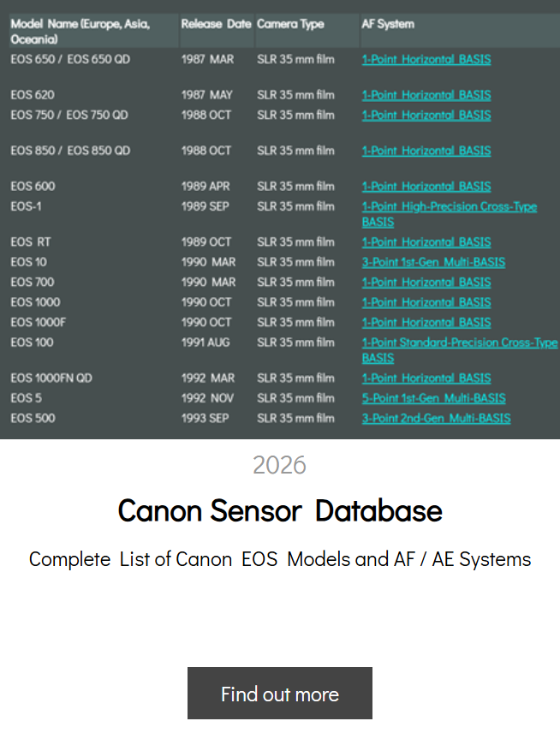Screen dimensions: 560x733
Task: Click the AF System column header
Action: (388, 24)
